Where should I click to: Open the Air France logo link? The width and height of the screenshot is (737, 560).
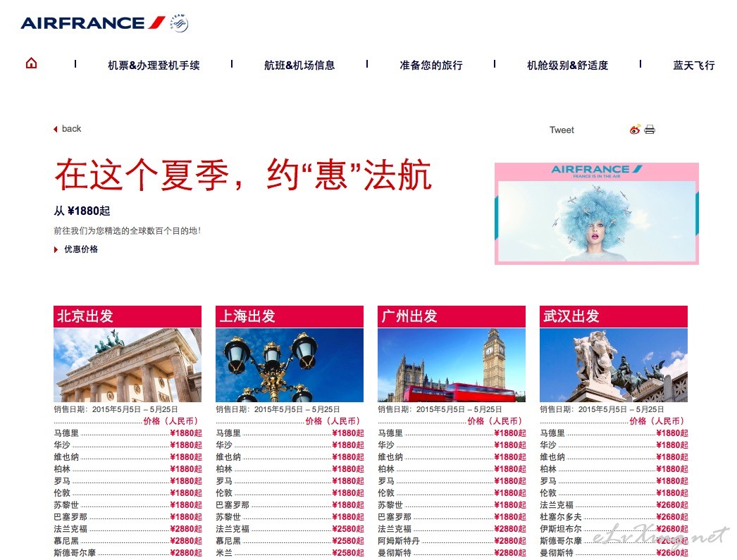point(93,23)
